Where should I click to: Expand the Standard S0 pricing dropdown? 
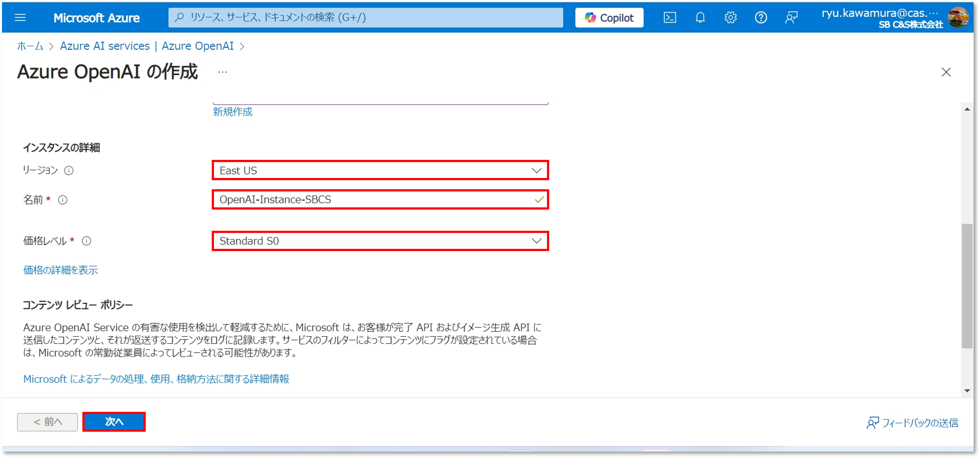[x=380, y=241]
